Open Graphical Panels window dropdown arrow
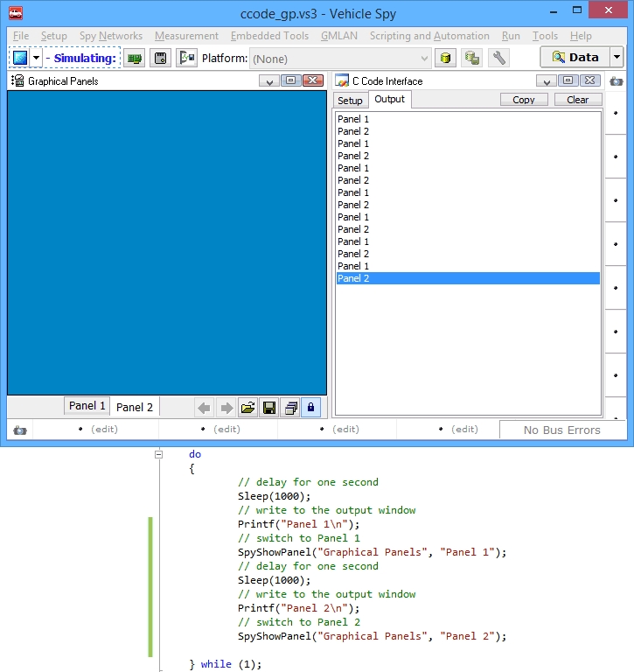This screenshot has width=634, height=672. click(x=268, y=80)
